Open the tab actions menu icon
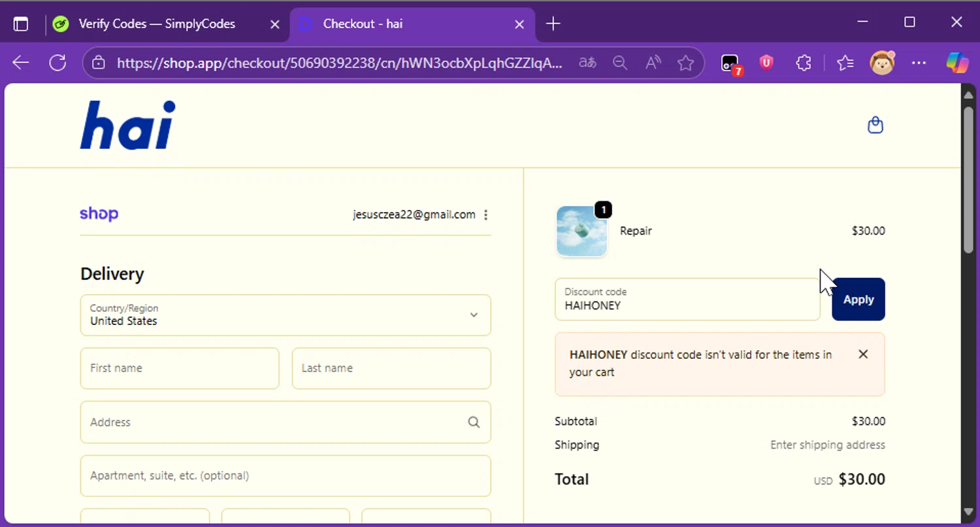The height and width of the screenshot is (527, 980). point(21,24)
